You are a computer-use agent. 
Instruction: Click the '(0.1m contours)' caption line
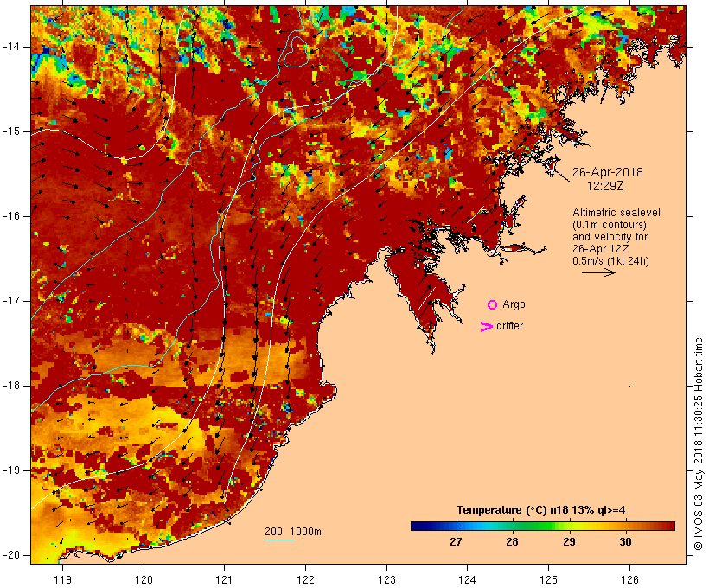pos(610,225)
